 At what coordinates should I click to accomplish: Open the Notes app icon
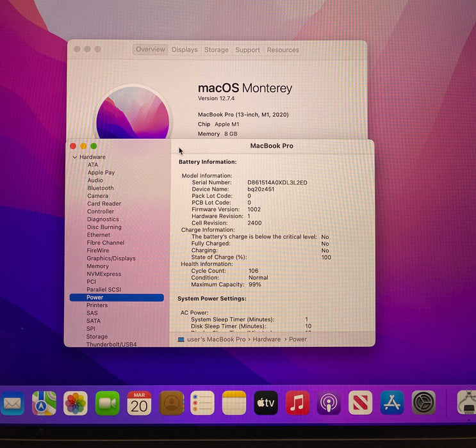coord(234,403)
